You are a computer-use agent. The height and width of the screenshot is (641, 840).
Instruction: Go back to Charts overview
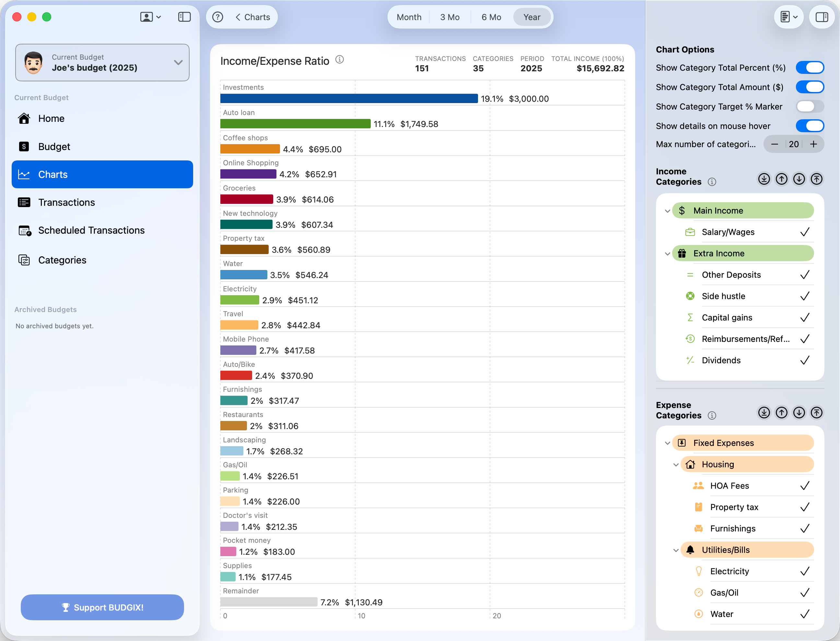pyautogui.click(x=252, y=17)
